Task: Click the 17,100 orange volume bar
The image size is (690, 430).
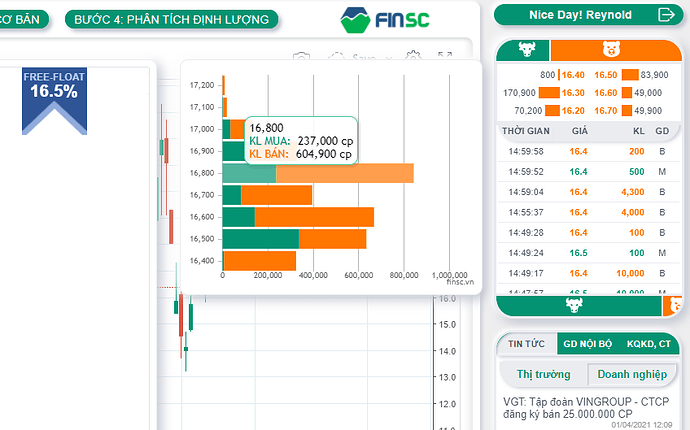Action: tap(225, 107)
